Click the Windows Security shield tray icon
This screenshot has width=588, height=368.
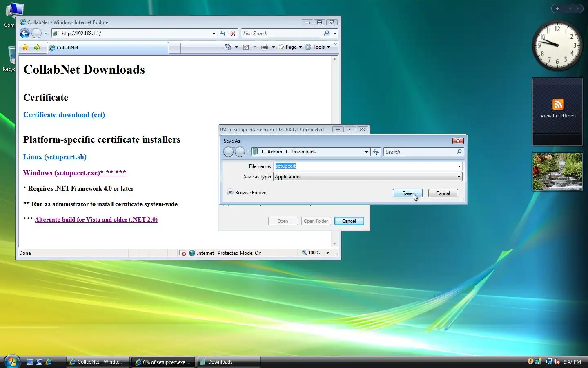pyautogui.click(x=530, y=361)
